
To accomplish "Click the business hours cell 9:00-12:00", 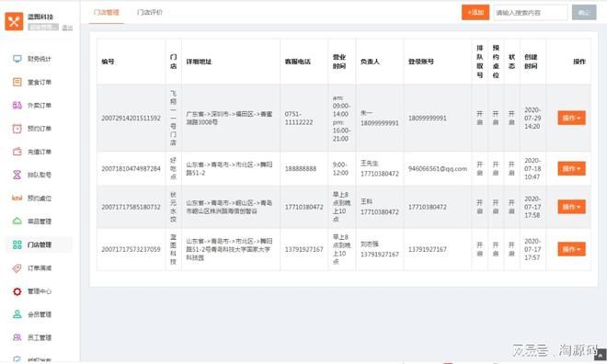I will coord(340,168).
